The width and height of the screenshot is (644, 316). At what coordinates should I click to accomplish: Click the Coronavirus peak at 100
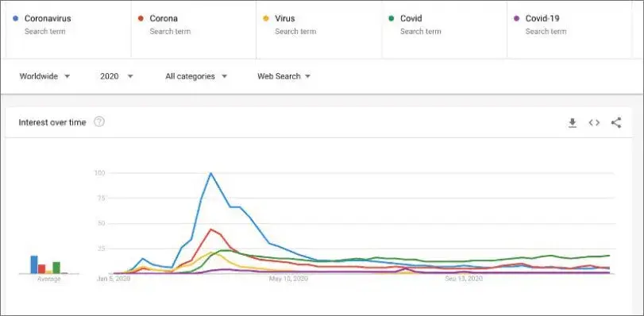click(x=210, y=173)
